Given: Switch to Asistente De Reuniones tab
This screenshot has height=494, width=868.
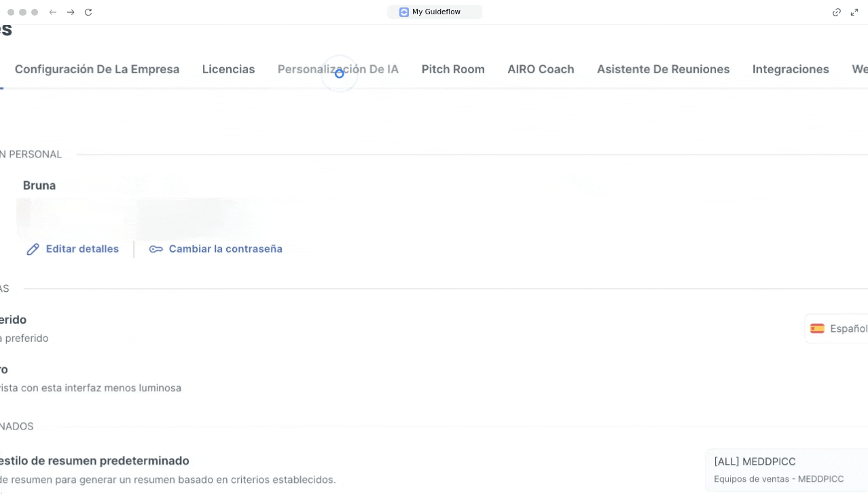Looking at the screenshot, I should coord(663,69).
